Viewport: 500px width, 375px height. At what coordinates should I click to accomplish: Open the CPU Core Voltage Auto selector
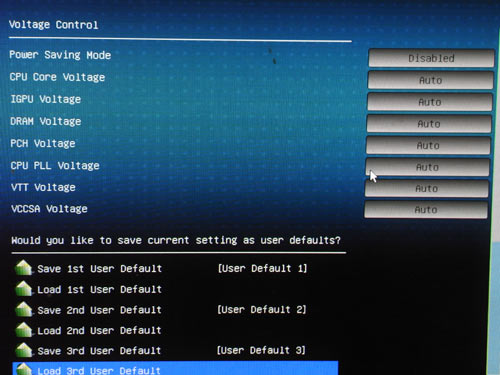point(430,80)
